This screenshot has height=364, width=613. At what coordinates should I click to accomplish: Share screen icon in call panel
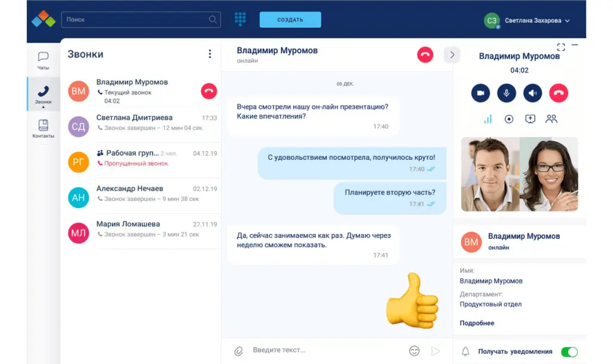click(530, 119)
